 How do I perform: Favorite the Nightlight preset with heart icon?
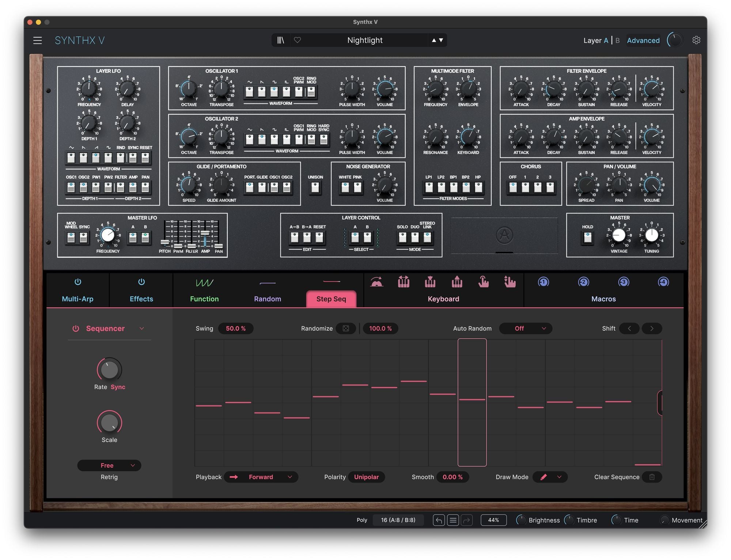(x=298, y=40)
